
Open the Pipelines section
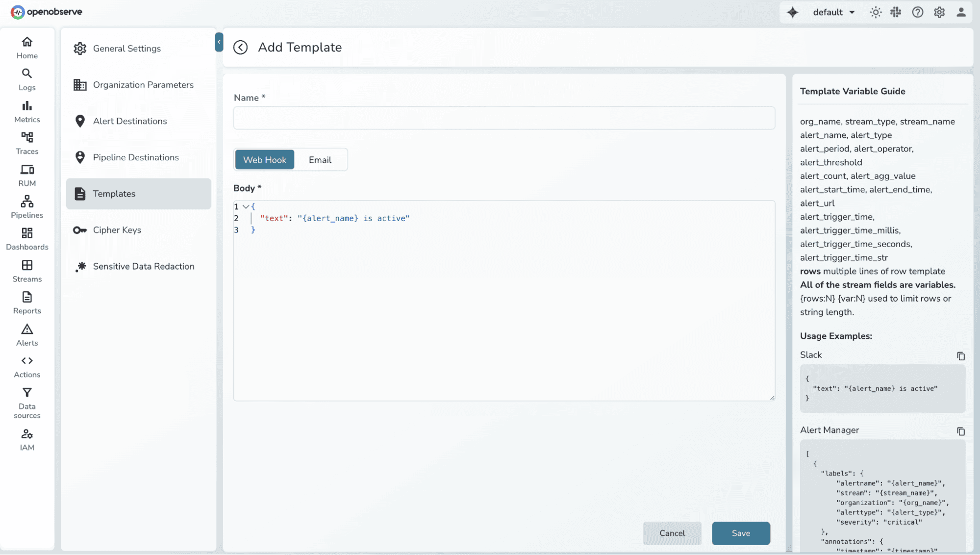pos(27,207)
